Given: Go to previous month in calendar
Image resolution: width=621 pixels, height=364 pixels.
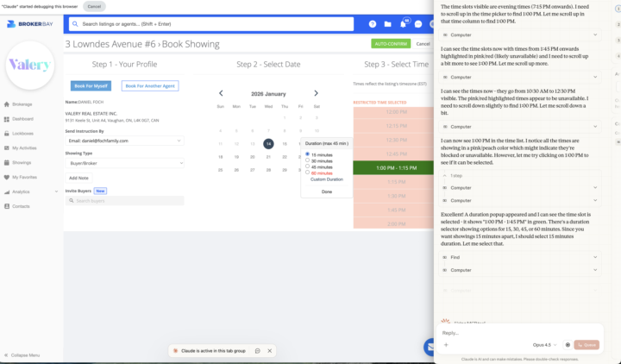Looking at the screenshot, I should click(x=221, y=93).
